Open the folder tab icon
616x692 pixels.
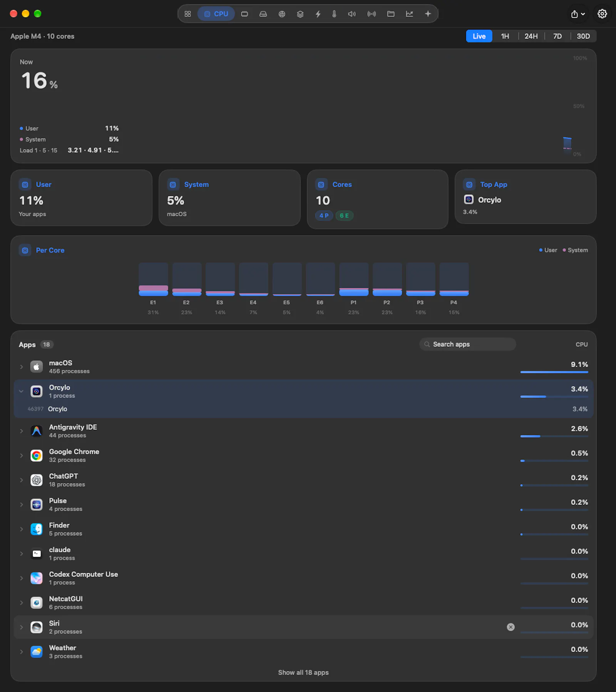391,14
